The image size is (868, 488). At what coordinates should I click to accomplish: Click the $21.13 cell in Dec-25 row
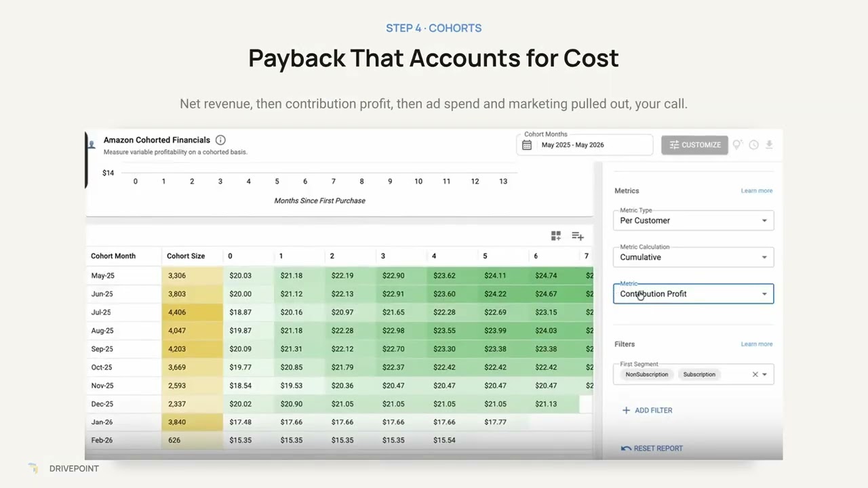pos(554,403)
